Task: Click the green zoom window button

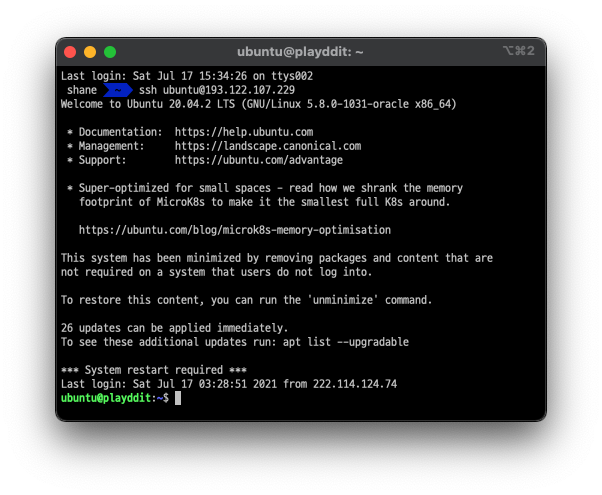Action: (x=110, y=52)
